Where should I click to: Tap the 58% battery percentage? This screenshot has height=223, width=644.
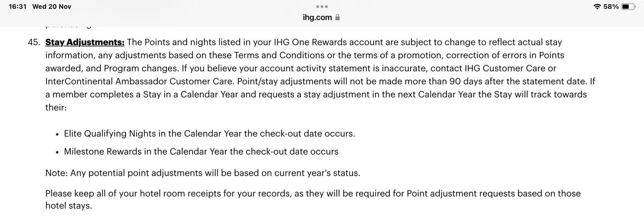tap(611, 6)
